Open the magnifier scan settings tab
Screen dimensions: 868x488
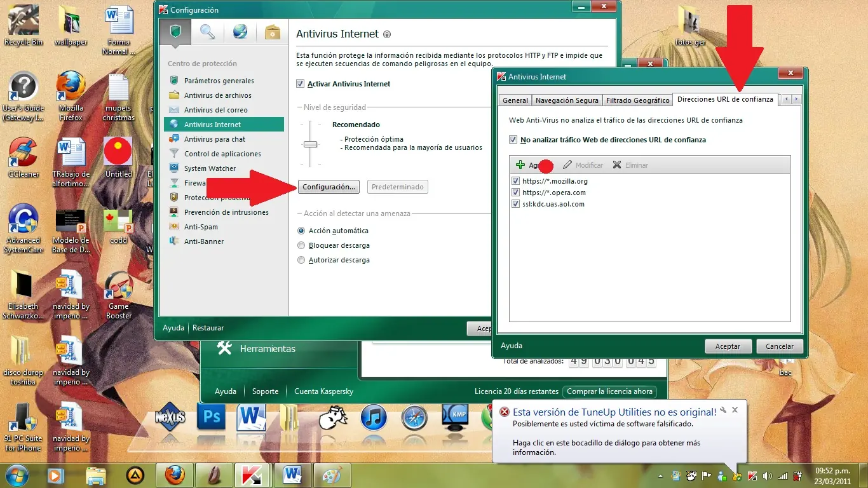tap(207, 32)
